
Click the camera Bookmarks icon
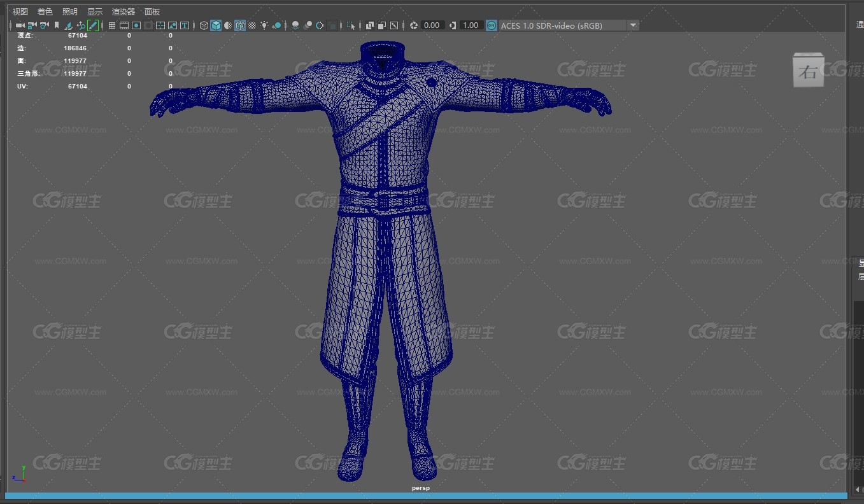57,25
